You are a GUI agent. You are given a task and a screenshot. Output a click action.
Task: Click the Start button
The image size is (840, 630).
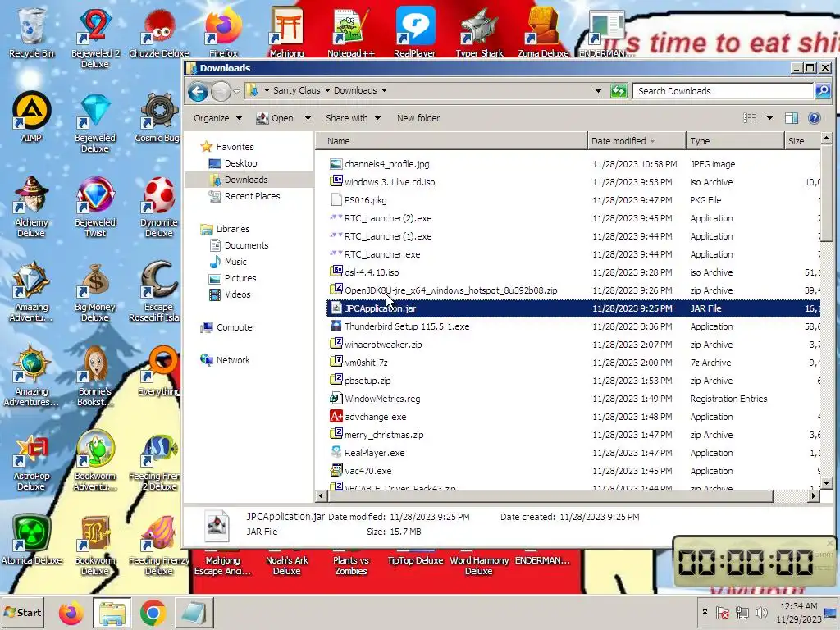[22, 613]
